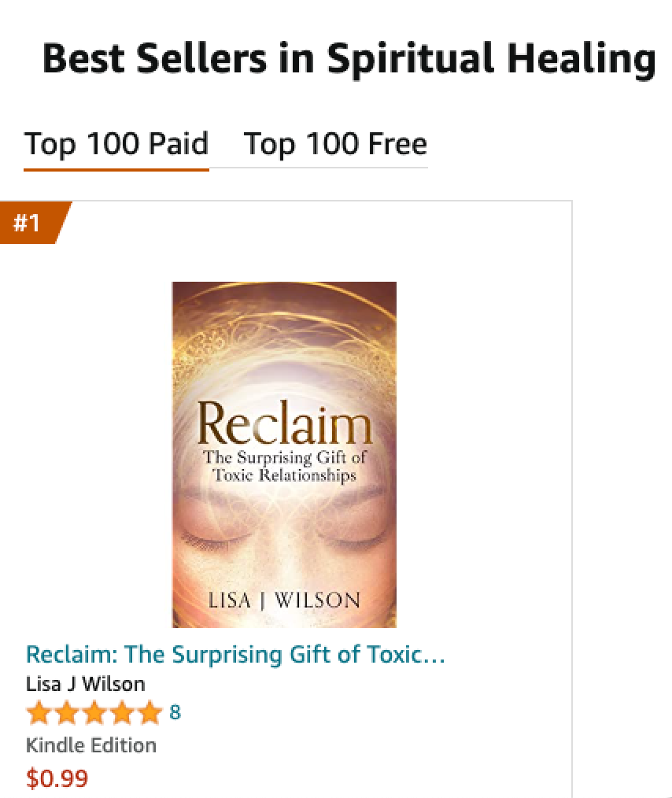
Task: Click author name Lisa J Wilson below title
Action: [85, 683]
